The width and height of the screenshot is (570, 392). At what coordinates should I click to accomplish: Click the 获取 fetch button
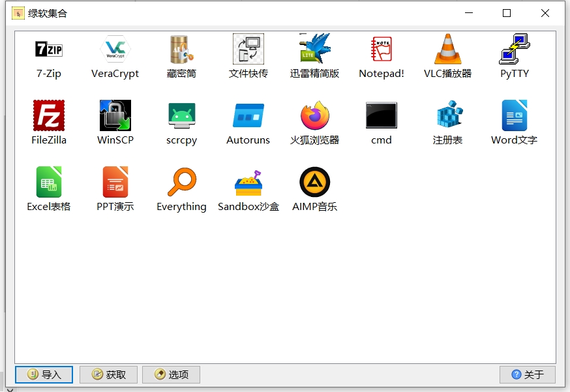point(109,374)
